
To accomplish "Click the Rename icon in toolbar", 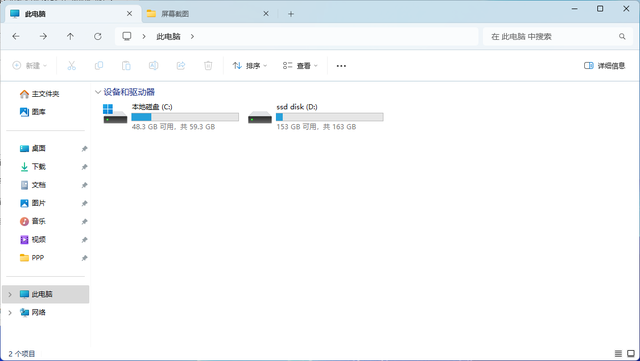I will [153, 65].
